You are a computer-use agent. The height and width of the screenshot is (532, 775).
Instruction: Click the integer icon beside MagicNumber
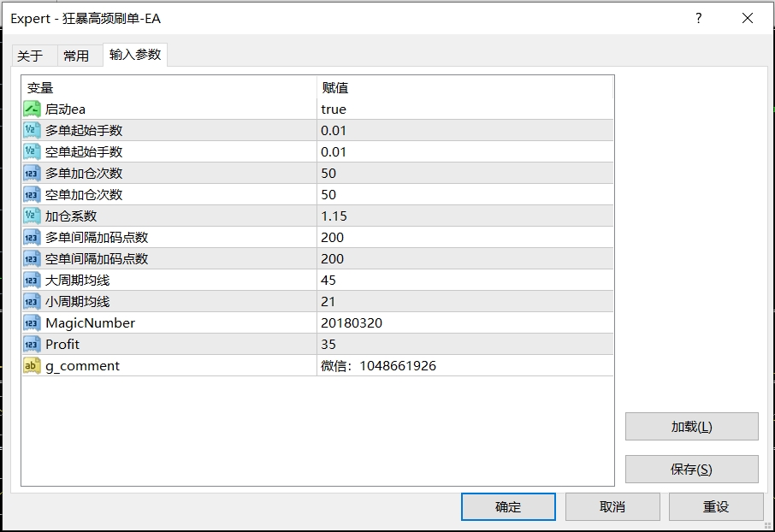(x=32, y=323)
